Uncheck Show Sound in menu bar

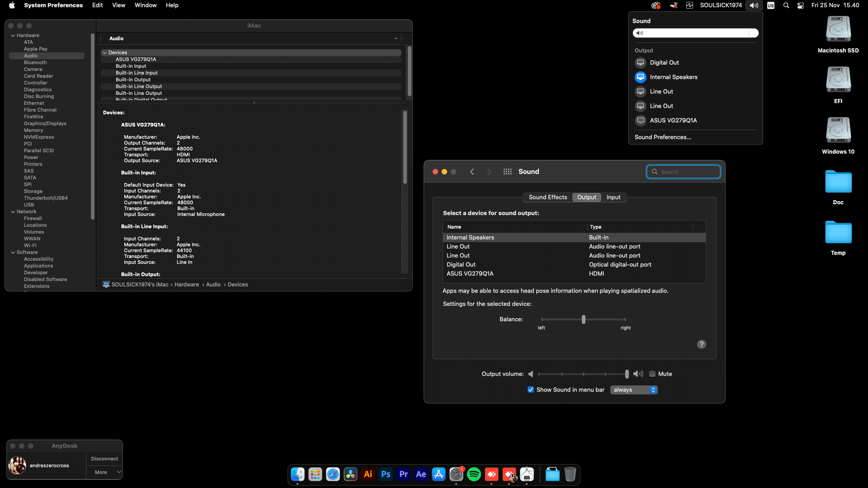pyautogui.click(x=531, y=389)
